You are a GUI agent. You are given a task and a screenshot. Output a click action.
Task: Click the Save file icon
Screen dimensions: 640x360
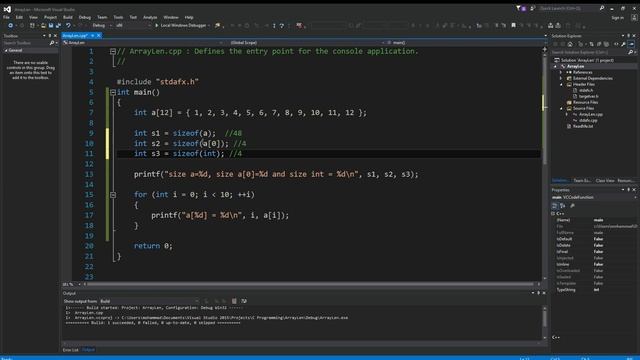pos(51,25)
